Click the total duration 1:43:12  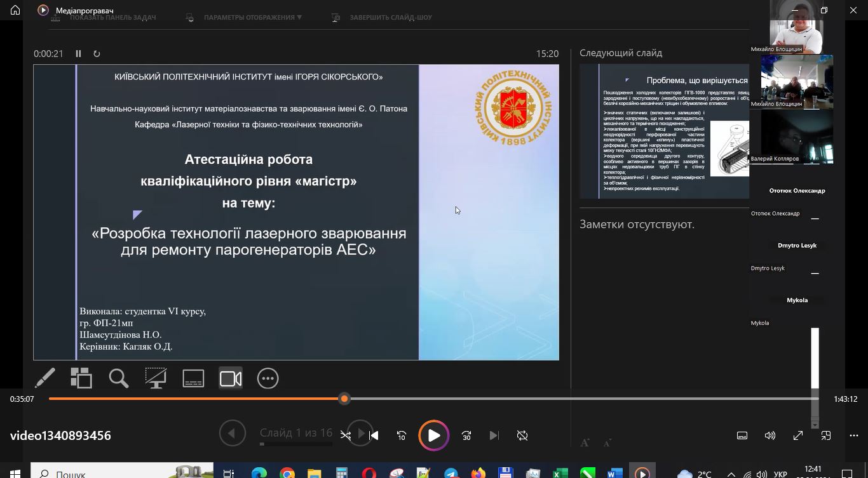tap(845, 399)
